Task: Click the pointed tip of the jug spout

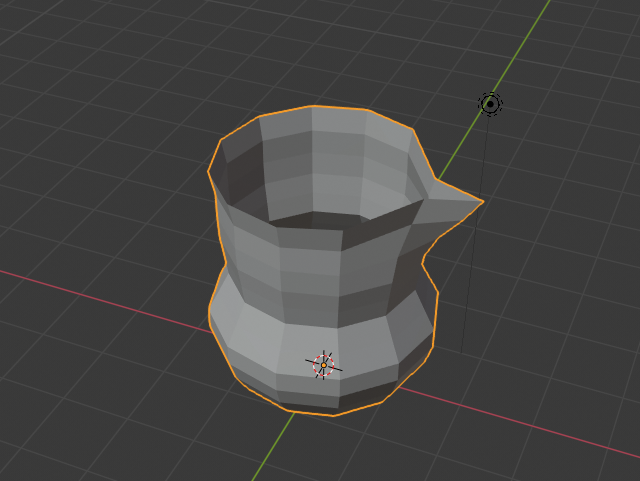Action: pos(482,202)
